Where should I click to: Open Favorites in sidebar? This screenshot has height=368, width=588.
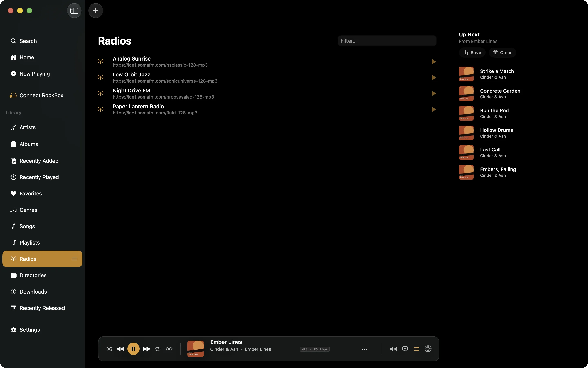(42, 193)
